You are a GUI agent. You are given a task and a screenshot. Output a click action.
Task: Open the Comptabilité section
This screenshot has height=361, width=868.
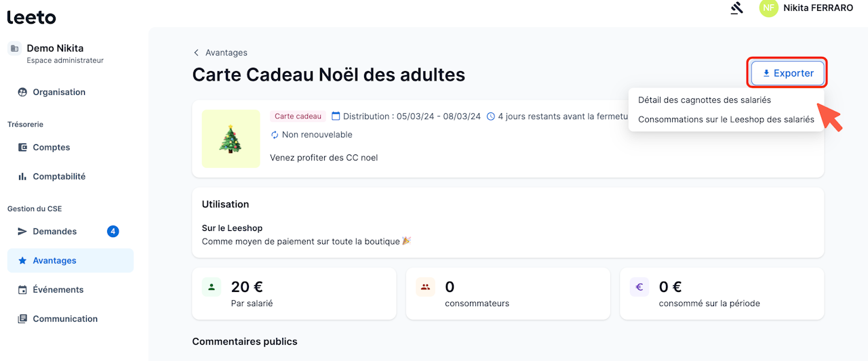click(59, 176)
